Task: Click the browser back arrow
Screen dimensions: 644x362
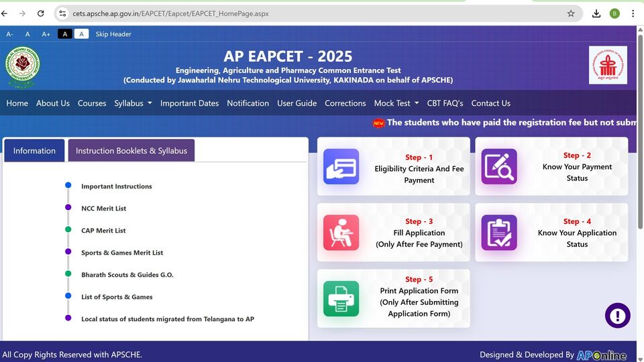Action: 4,13
